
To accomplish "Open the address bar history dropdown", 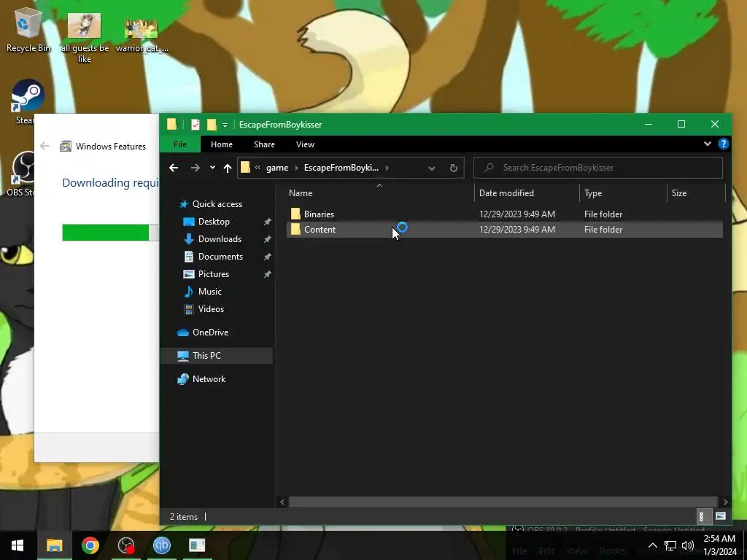I will 432,168.
